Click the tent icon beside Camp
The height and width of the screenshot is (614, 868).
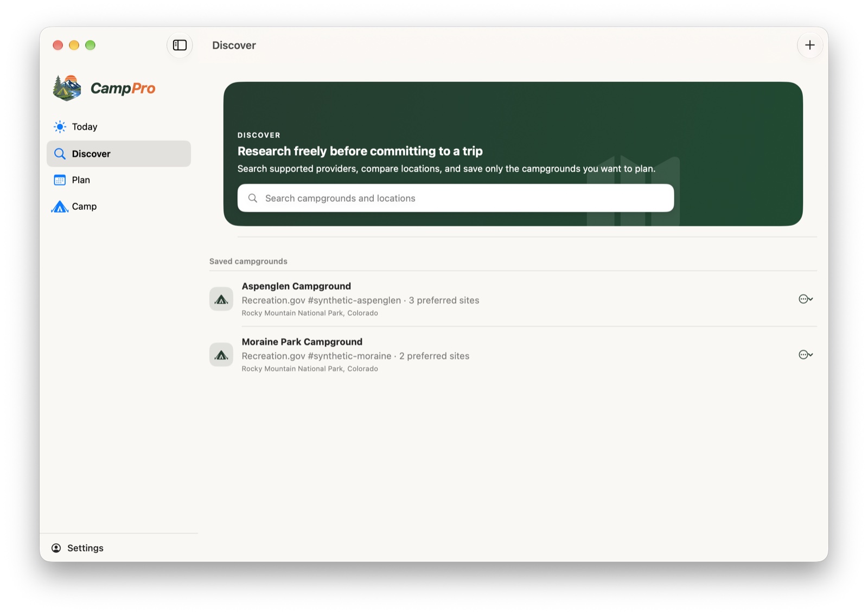coord(60,207)
